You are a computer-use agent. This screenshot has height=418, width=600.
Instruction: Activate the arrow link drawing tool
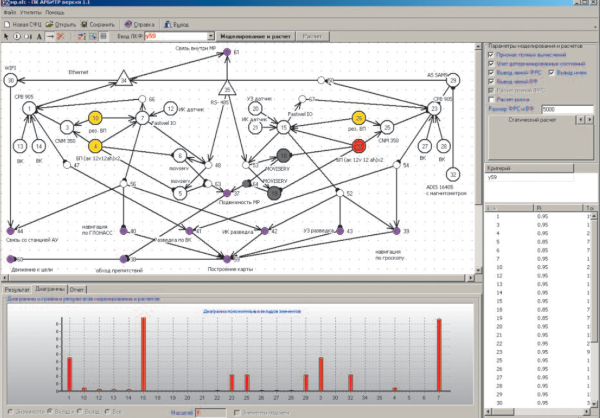(50, 36)
